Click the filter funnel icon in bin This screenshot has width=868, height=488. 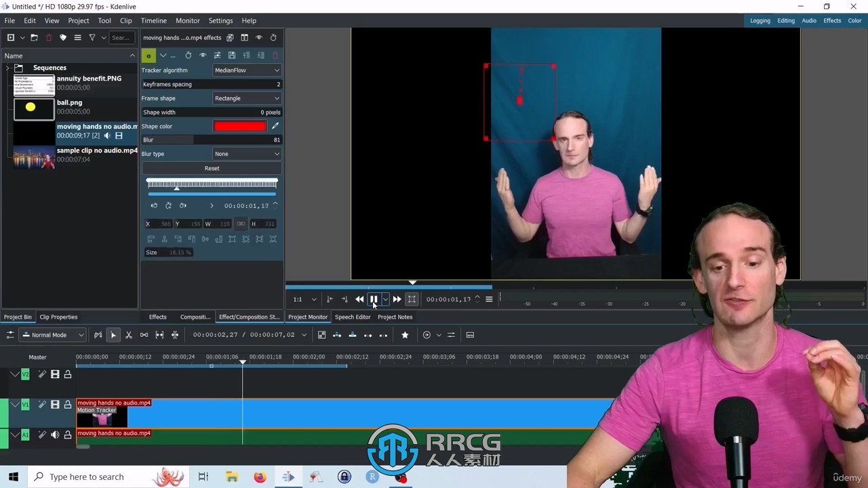point(92,38)
